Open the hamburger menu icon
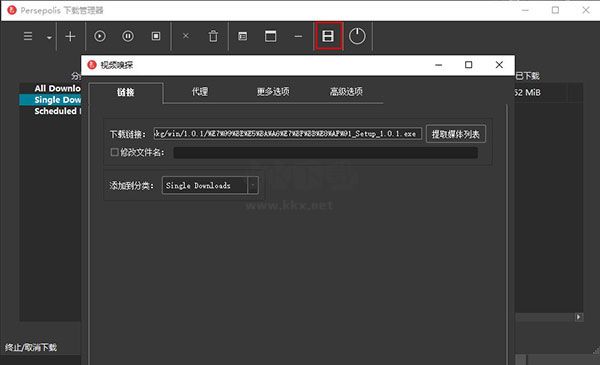The height and width of the screenshot is (365, 600). pos(28,36)
